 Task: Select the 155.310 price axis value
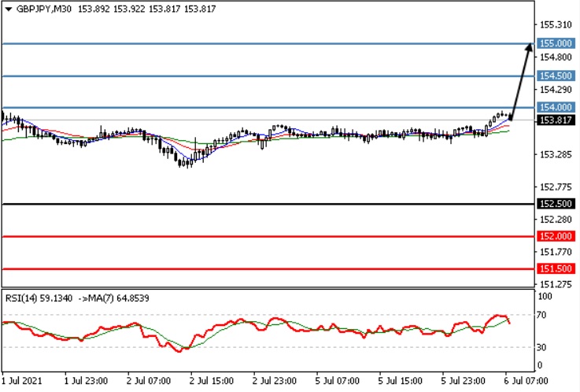pos(556,24)
